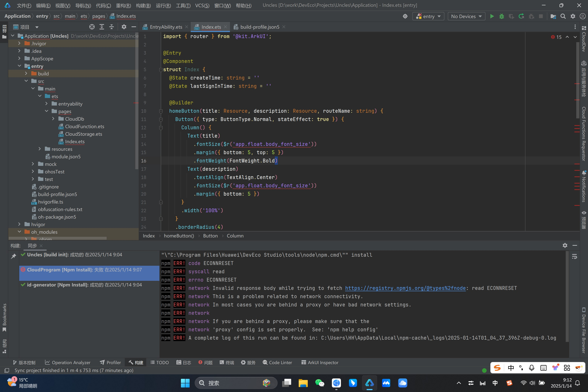Open the registry.npmjs.org link in build output
Viewport: 588px width, 392px height.
click(405, 288)
